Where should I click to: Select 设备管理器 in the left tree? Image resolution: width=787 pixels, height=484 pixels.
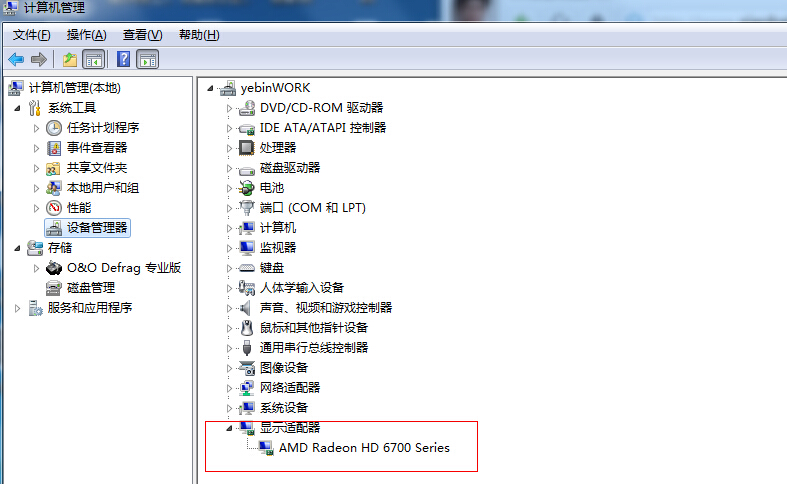(97, 228)
